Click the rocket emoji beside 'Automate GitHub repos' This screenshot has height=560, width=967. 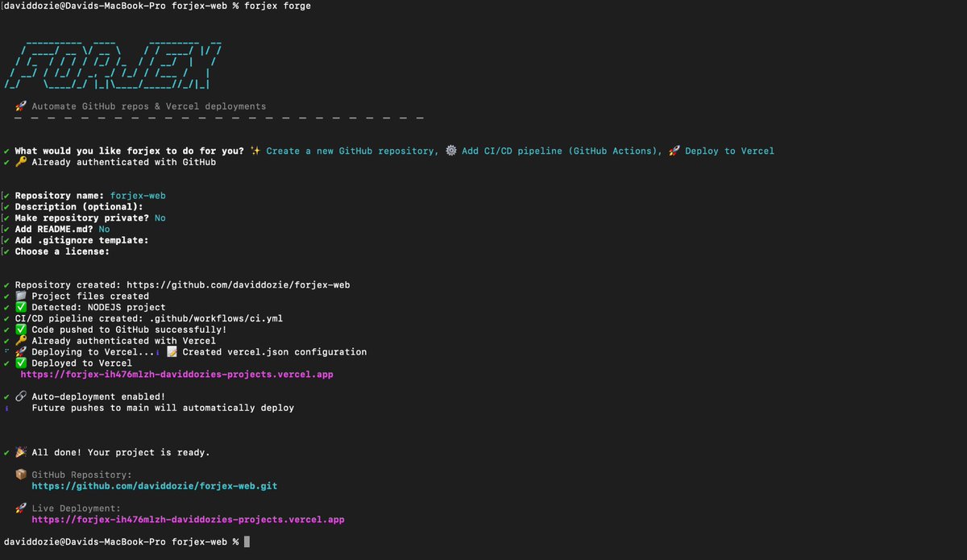(x=20, y=106)
